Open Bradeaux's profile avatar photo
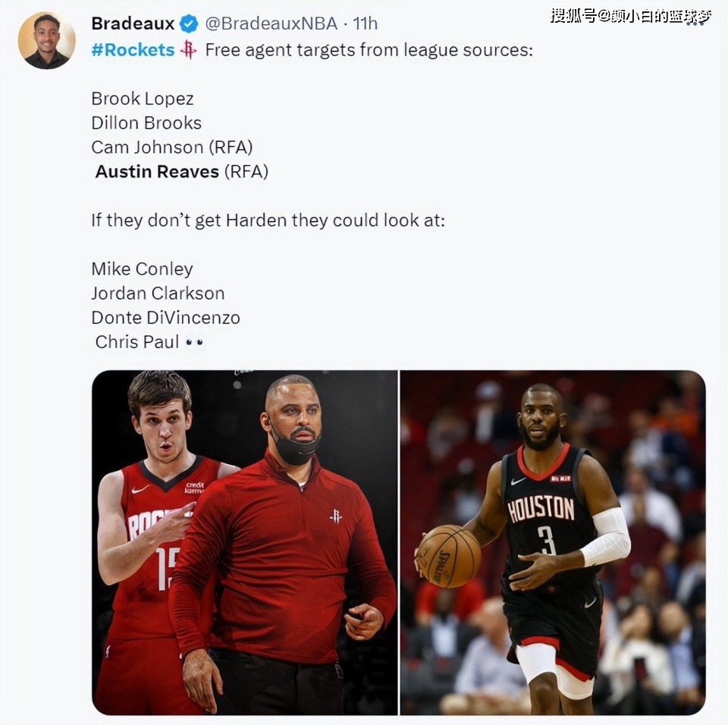 (x=46, y=40)
